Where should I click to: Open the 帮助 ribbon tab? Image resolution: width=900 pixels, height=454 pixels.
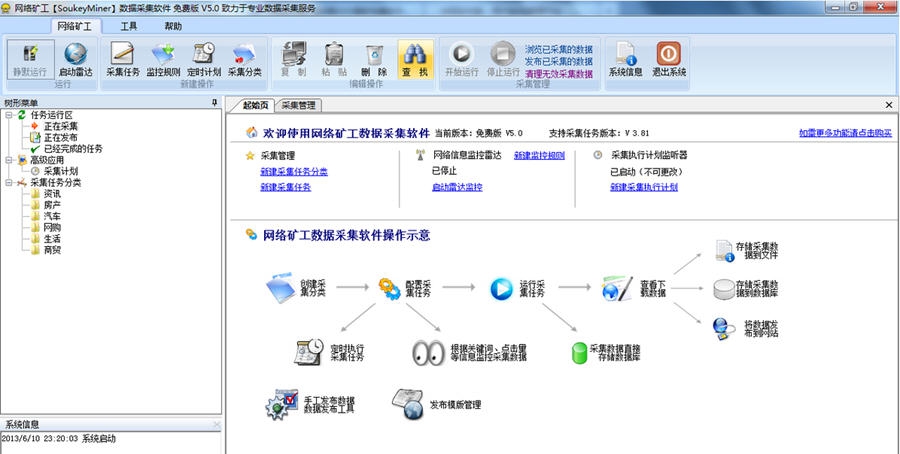[x=173, y=26]
